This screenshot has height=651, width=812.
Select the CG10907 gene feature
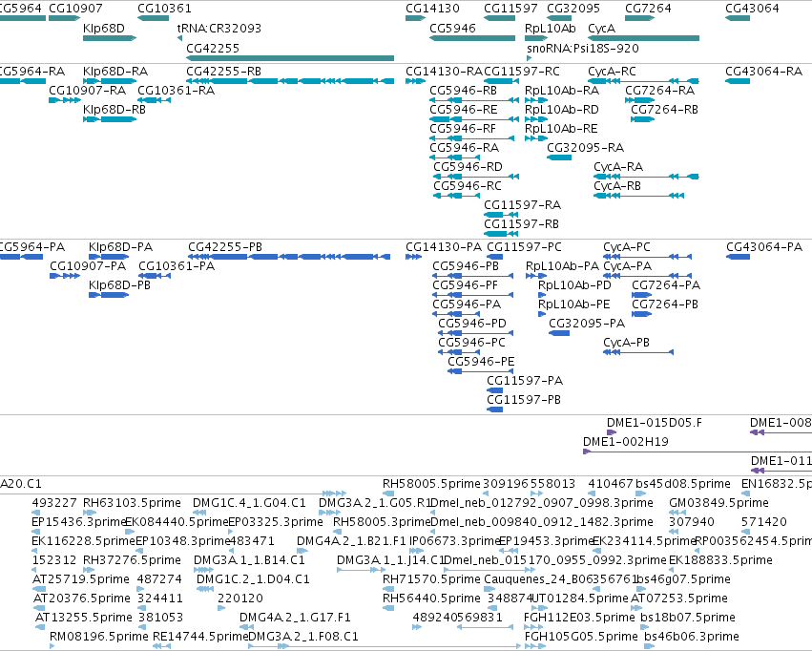[64, 18]
